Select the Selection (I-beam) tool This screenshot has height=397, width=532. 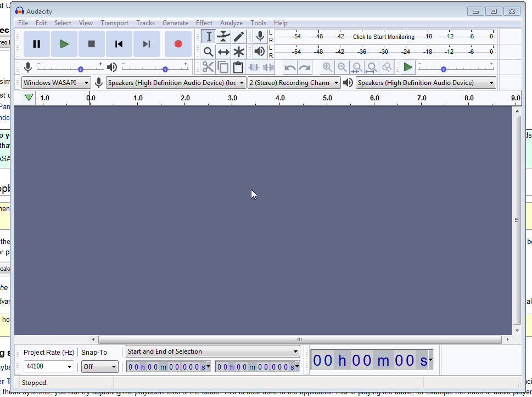tap(208, 37)
